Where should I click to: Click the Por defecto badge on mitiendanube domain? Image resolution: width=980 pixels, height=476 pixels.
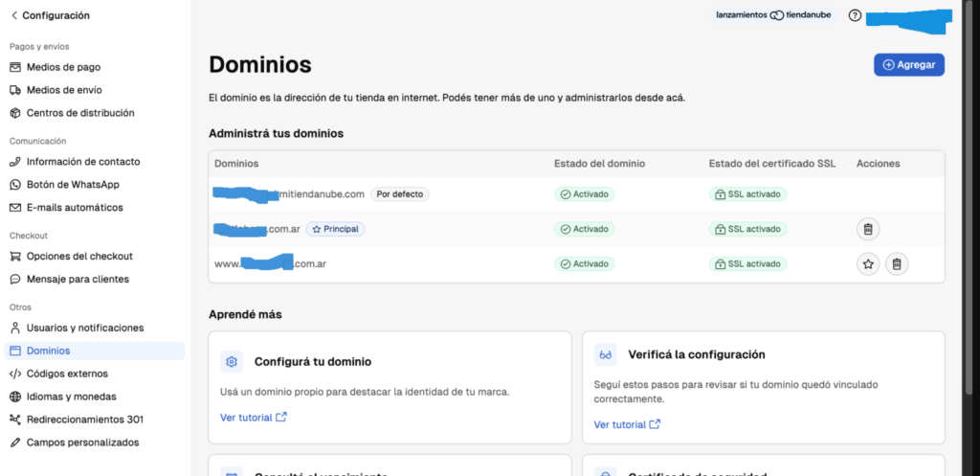pyautogui.click(x=399, y=194)
